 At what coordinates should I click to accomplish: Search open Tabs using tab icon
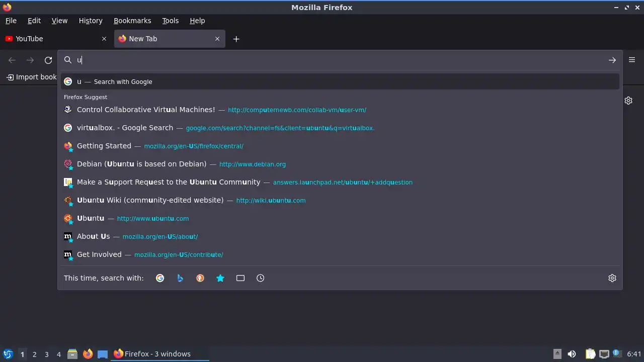(240, 278)
